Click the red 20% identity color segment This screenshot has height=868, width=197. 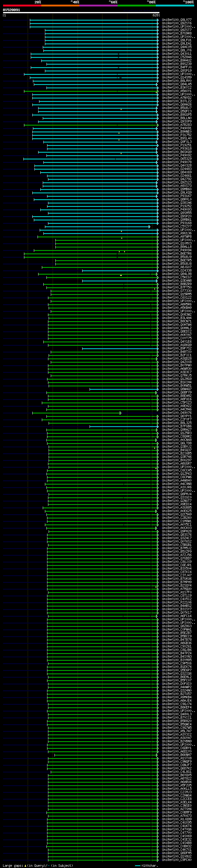pos(22,6)
